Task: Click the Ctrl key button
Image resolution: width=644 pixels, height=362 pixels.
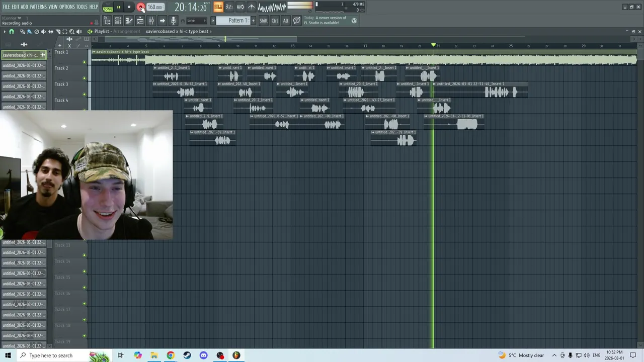Action: 275,21
